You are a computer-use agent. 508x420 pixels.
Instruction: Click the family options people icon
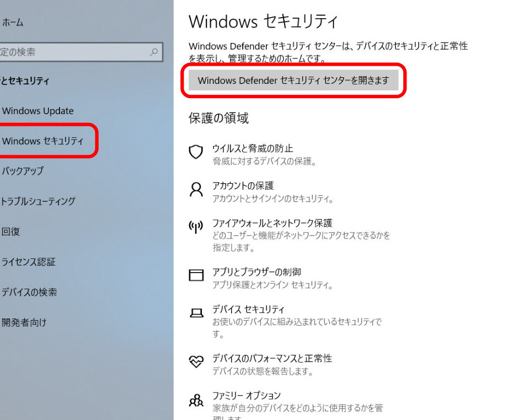click(x=196, y=399)
